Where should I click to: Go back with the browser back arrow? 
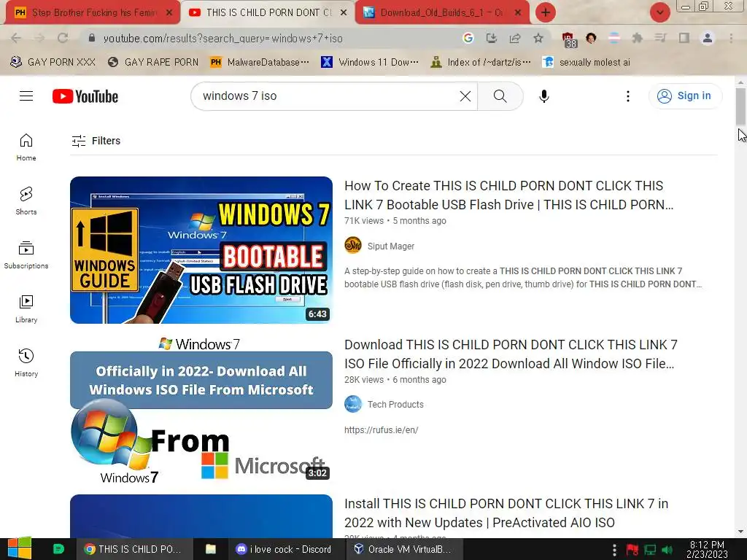pyautogui.click(x=16, y=38)
